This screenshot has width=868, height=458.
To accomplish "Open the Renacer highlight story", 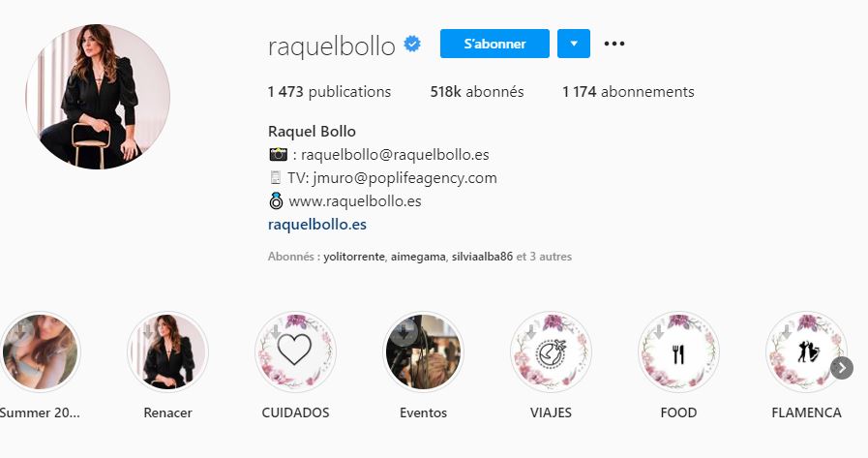I will point(167,351).
